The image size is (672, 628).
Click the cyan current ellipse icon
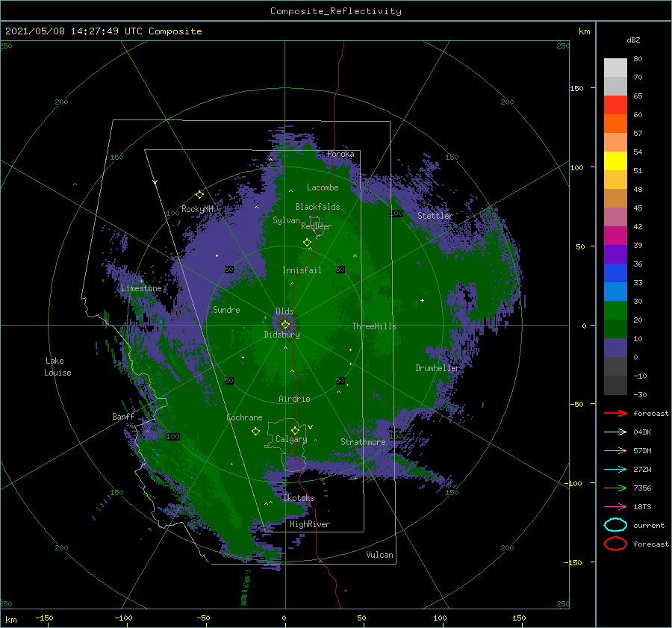pos(615,525)
